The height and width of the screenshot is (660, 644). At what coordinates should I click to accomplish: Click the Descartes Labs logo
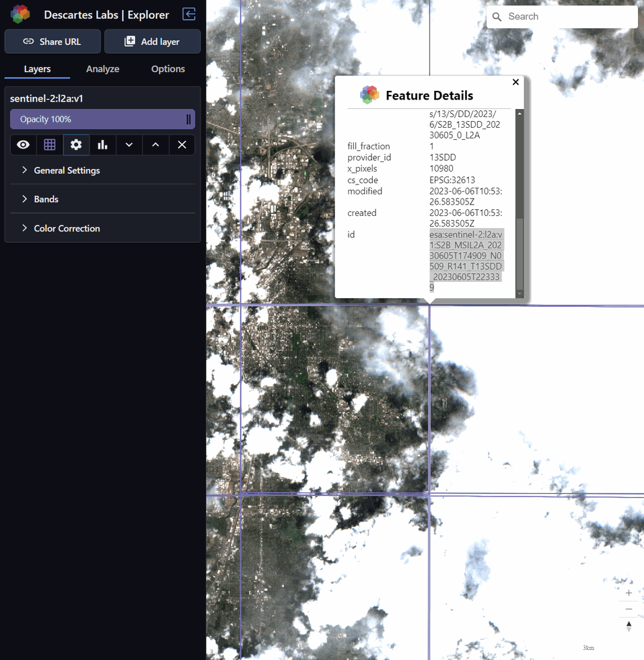coord(20,14)
